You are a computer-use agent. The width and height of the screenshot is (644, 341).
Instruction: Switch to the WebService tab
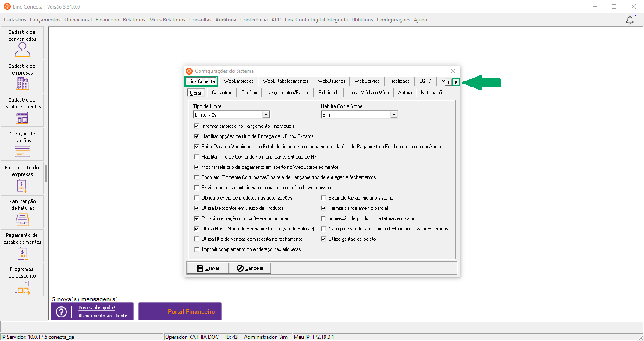pos(367,81)
